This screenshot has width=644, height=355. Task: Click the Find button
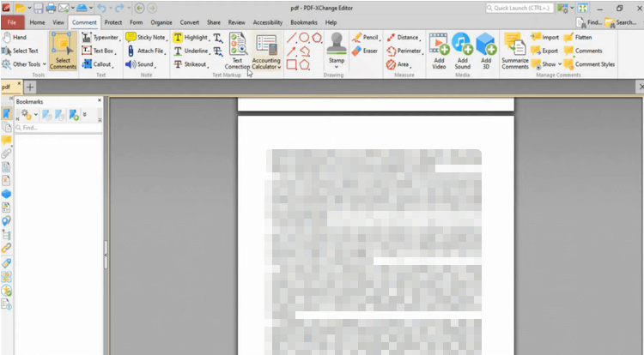click(589, 22)
